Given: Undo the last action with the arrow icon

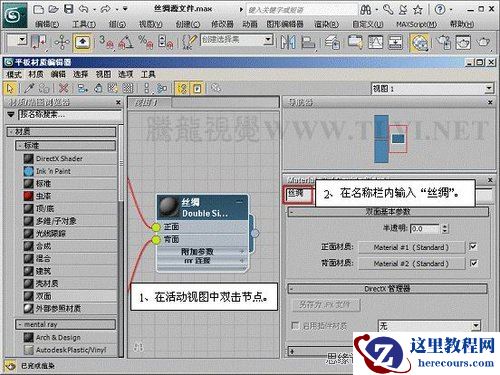Looking at the screenshot, I should tap(83, 9).
